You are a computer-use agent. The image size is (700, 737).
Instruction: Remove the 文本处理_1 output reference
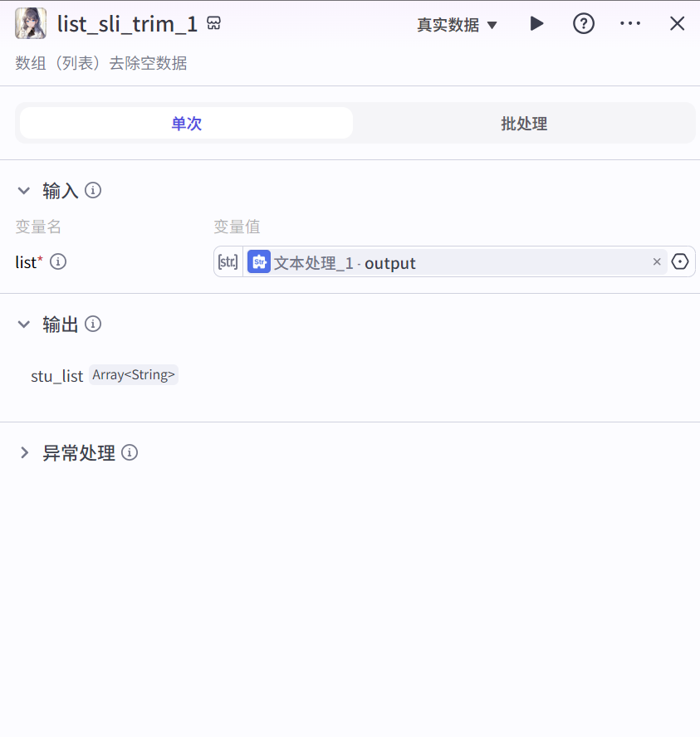(x=657, y=261)
